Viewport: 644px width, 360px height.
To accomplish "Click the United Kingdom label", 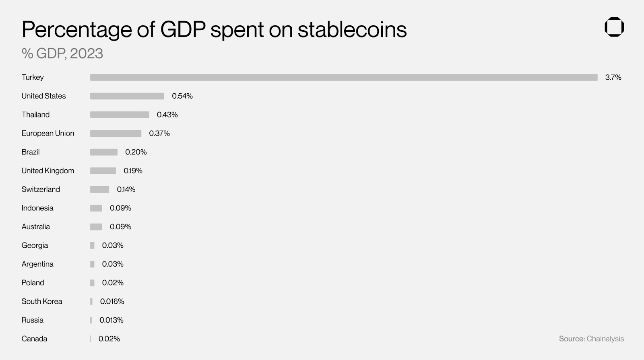I will (x=48, y=171).
